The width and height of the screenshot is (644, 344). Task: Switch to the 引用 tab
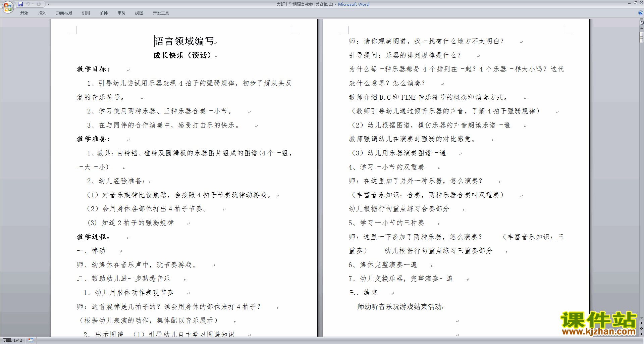[x=86, y=13]
